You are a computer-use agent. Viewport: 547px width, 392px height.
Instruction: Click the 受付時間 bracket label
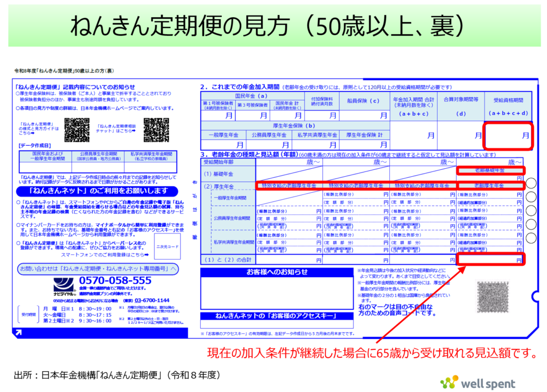tap(27, 315)
